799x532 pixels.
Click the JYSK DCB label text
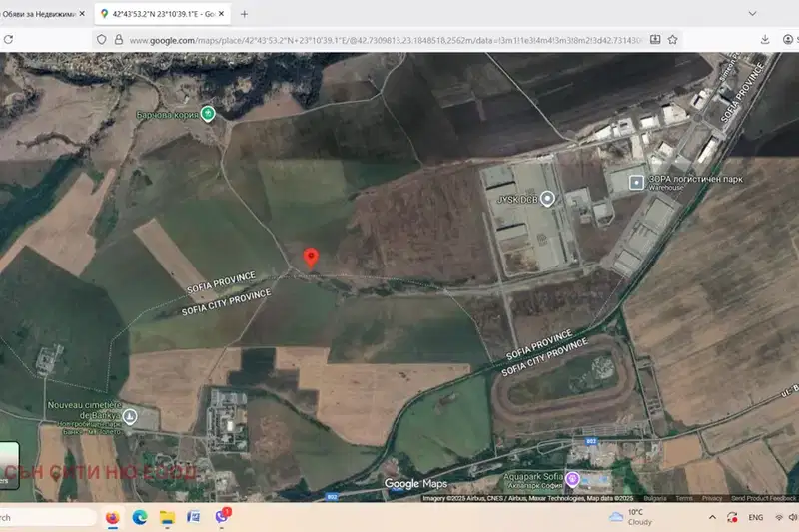click(x=517, y=199)
